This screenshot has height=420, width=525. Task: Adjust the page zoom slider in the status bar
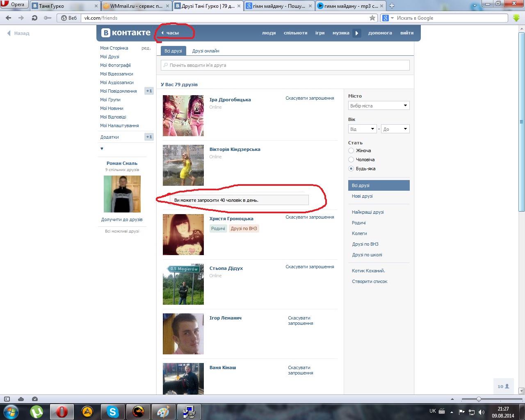[x=479, y=399]
